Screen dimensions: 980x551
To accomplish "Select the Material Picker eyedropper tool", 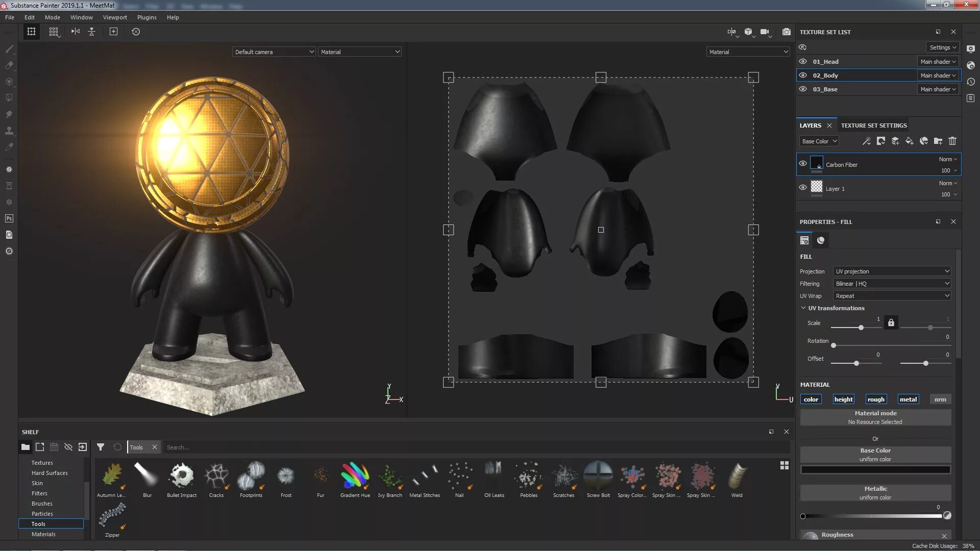I will coord(9,147).
